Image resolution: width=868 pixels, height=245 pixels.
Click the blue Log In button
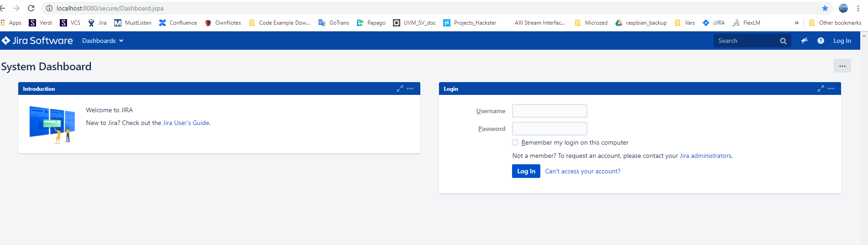[x=526, y=171]
